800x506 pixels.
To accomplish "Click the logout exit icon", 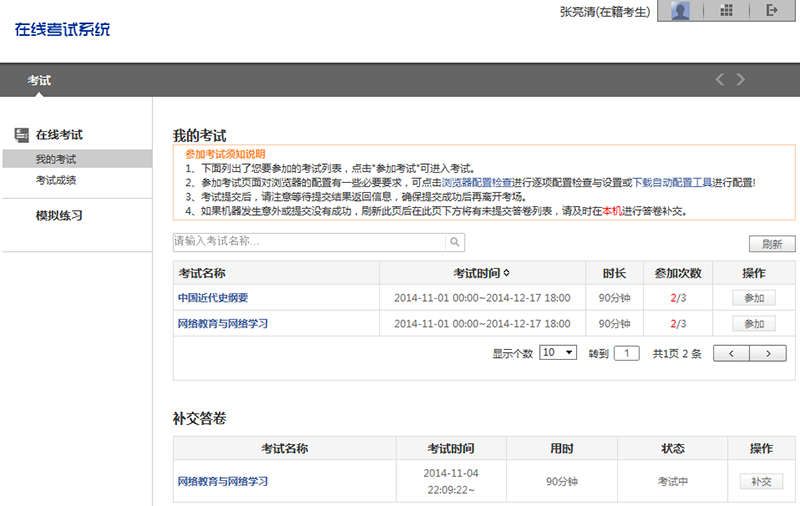I will pyautogui.click(x=771, y=11).
